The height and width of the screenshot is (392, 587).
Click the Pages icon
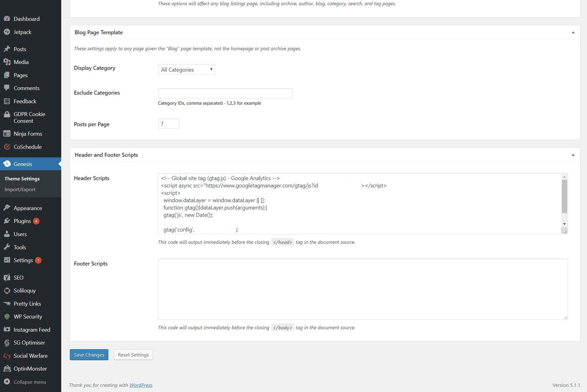pos(7,75)
